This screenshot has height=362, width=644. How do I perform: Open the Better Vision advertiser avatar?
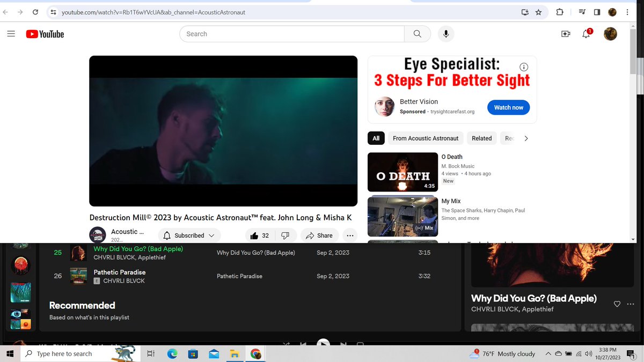tap(384, 107)
